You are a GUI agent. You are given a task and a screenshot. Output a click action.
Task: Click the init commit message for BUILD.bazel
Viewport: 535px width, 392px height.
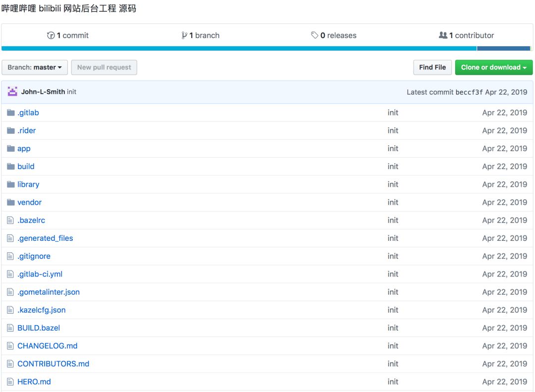pos(393,328)
